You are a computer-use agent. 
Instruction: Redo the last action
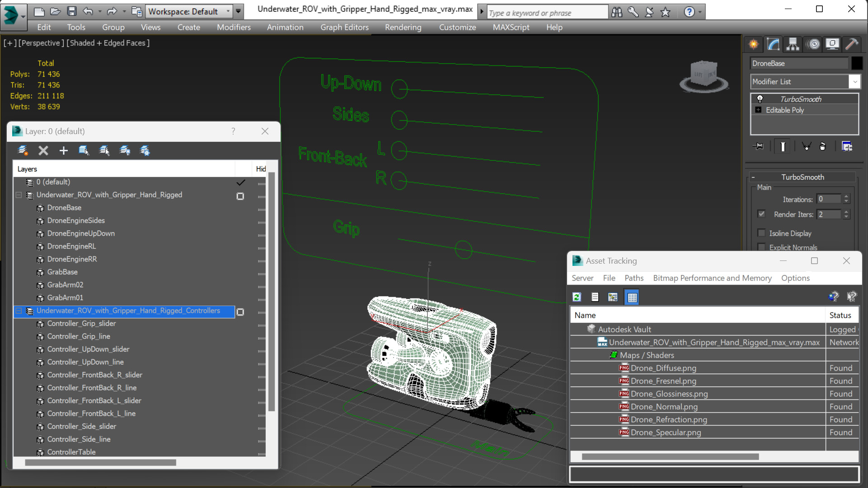click(x=112, y=11)
